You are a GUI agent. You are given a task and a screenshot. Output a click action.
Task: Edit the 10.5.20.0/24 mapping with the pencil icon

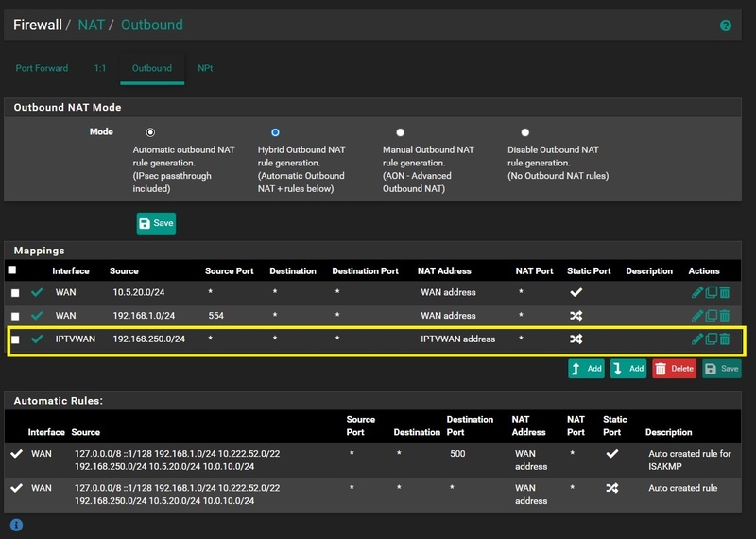696,292
